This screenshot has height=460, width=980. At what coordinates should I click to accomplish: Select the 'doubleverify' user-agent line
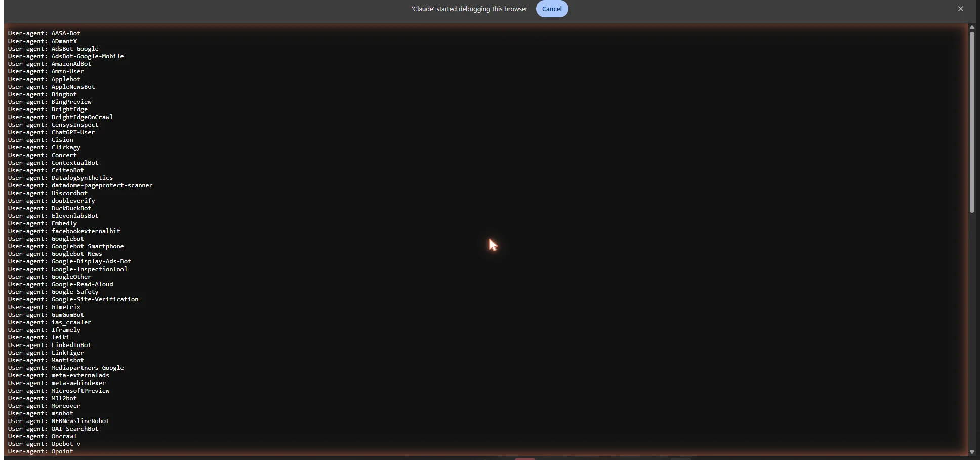click(x=51, y=201)
